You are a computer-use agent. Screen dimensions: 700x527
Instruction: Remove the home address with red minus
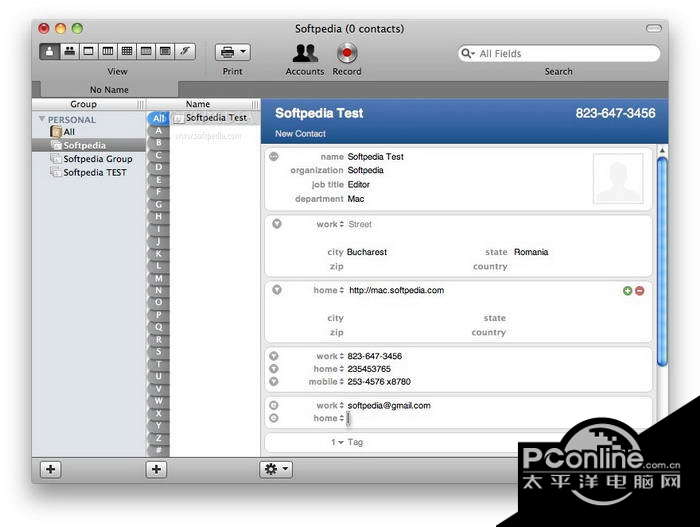pyautogui.click(x=639, y=291)
